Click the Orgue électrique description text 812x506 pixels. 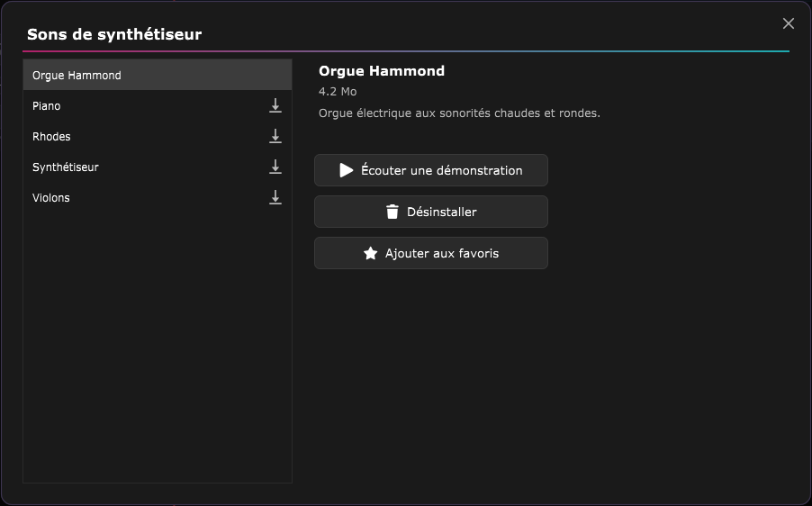point(459,113)
